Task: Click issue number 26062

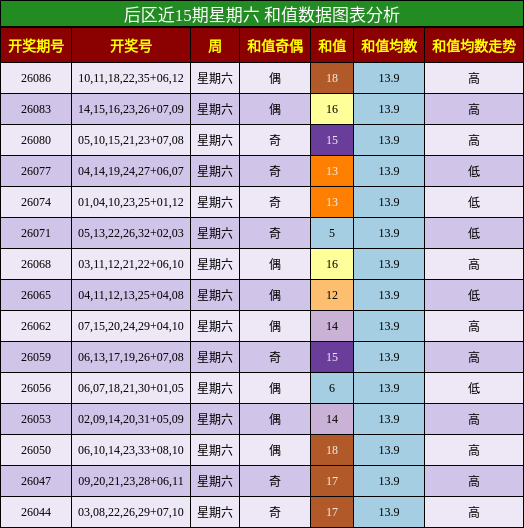Action: (x=36, y=326)
